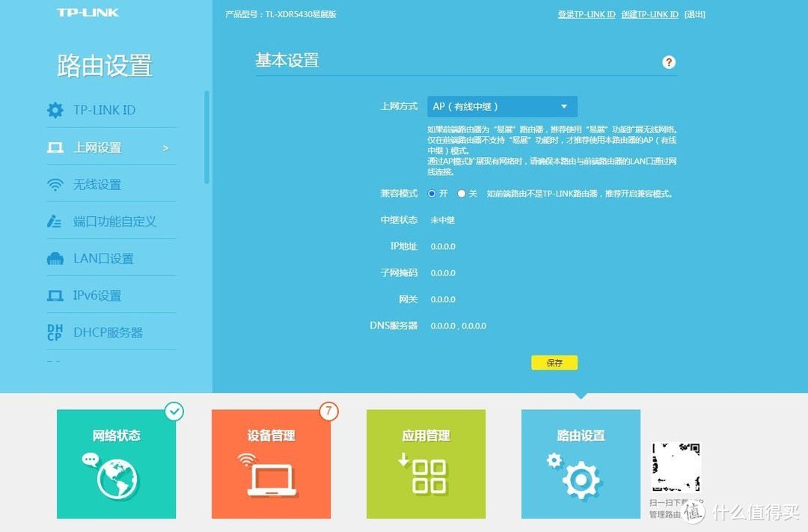808x532 pixels.
Task: Expand the 上网设置 submenu arrow
Action: click(165, 147)
